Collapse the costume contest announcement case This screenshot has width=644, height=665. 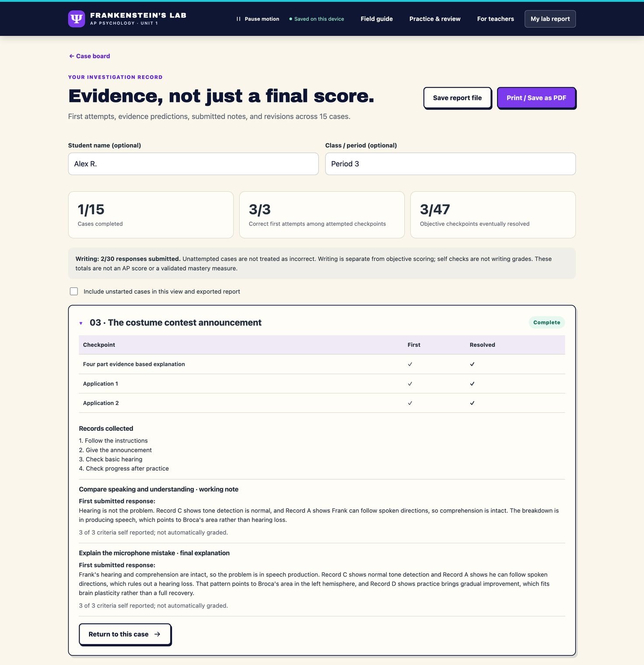point(81,323)
